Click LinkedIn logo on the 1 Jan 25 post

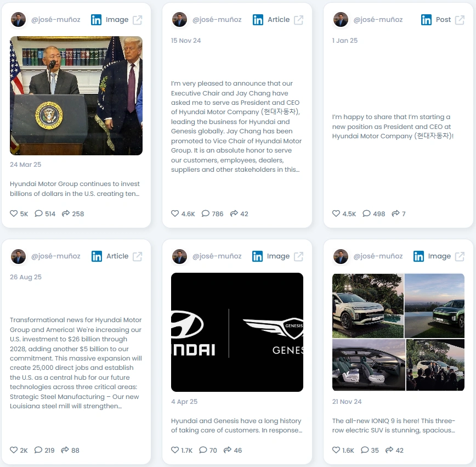tap(426, 20)
